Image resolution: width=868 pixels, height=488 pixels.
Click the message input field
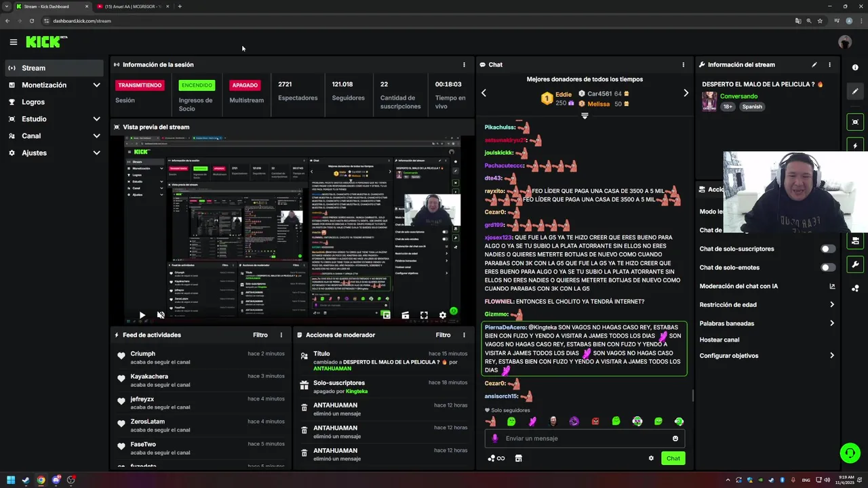585,439
